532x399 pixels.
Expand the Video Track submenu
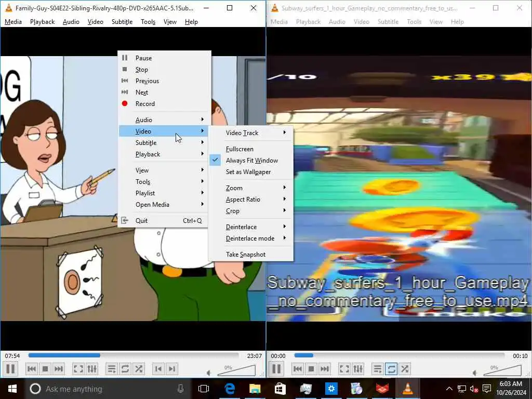tap(251, 133)
